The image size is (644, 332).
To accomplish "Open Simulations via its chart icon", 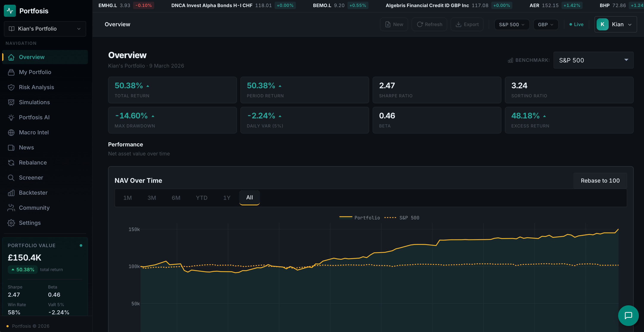I will click(11, 102).
